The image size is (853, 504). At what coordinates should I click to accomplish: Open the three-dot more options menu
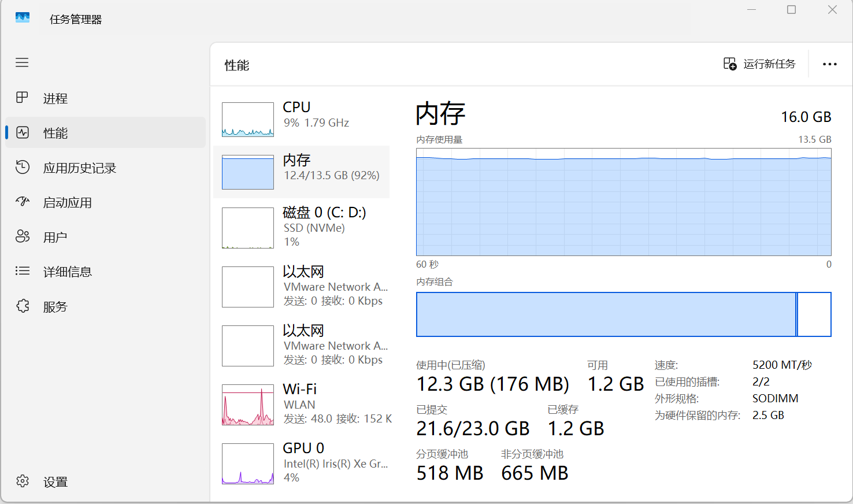click(830, 64)
